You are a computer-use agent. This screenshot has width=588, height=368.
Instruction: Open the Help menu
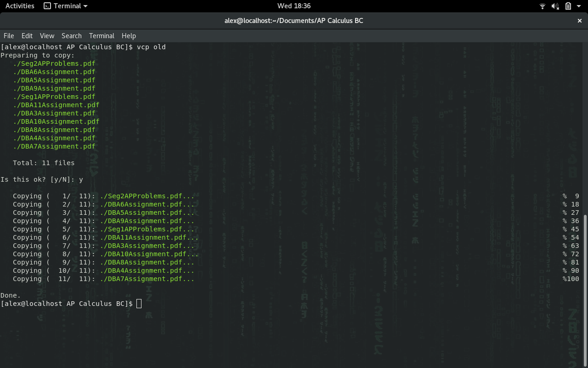pos(129,36)
